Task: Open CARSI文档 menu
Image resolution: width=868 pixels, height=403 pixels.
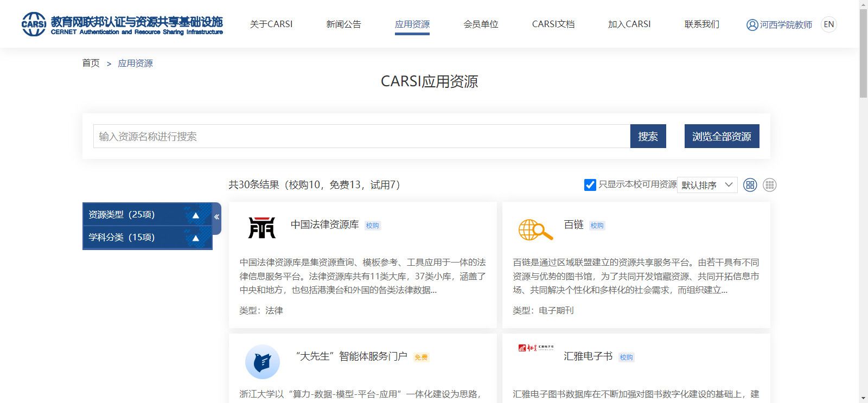Action: click(x=553, y=24)
